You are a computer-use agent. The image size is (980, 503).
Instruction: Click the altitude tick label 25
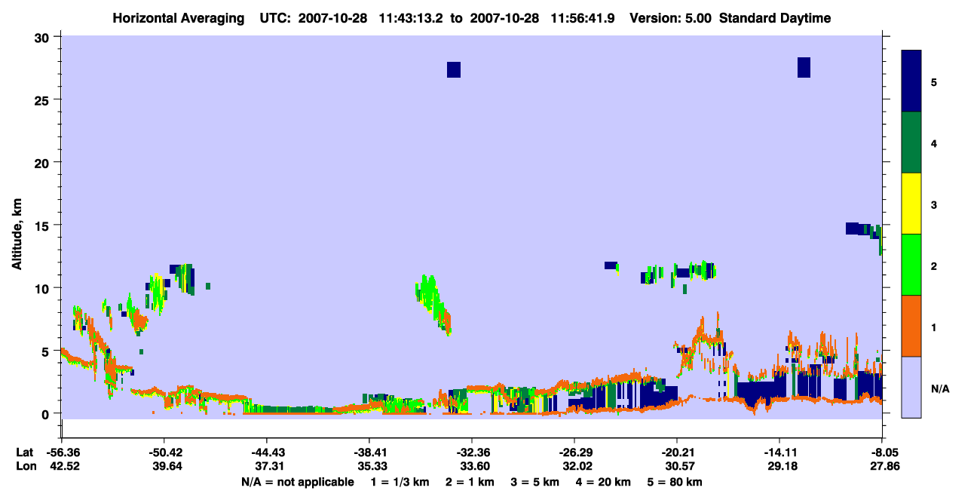[x=44, y=100]
